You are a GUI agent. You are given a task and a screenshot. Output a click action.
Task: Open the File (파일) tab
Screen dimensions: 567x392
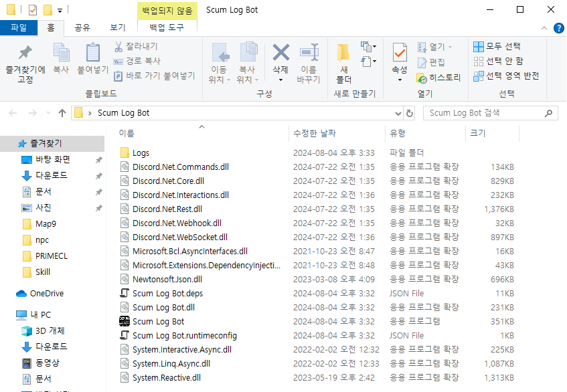tap(19, 27)
